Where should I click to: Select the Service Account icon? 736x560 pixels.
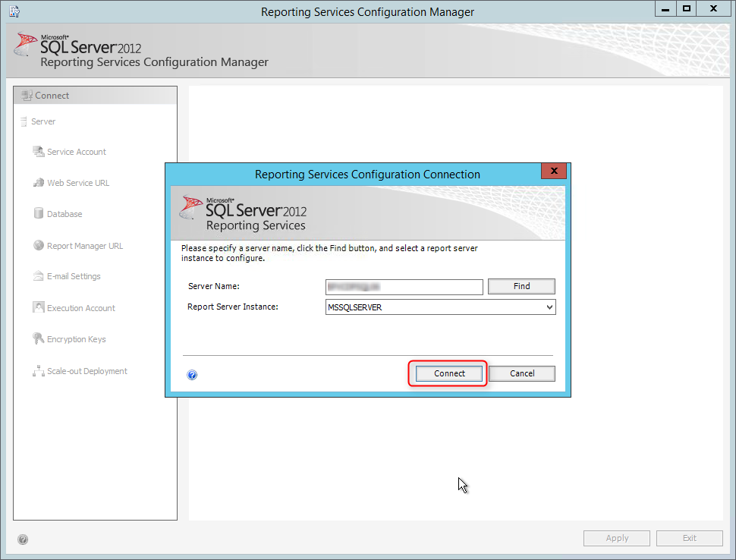(39, 152)
